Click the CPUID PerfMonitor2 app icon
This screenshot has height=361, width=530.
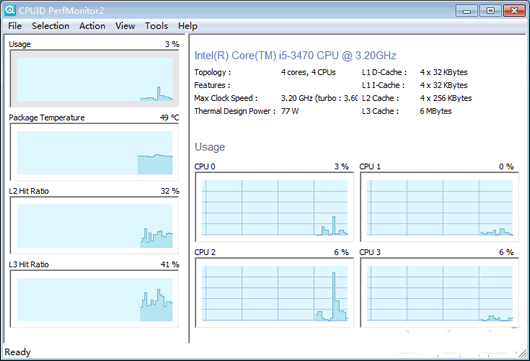coord(10,10)
